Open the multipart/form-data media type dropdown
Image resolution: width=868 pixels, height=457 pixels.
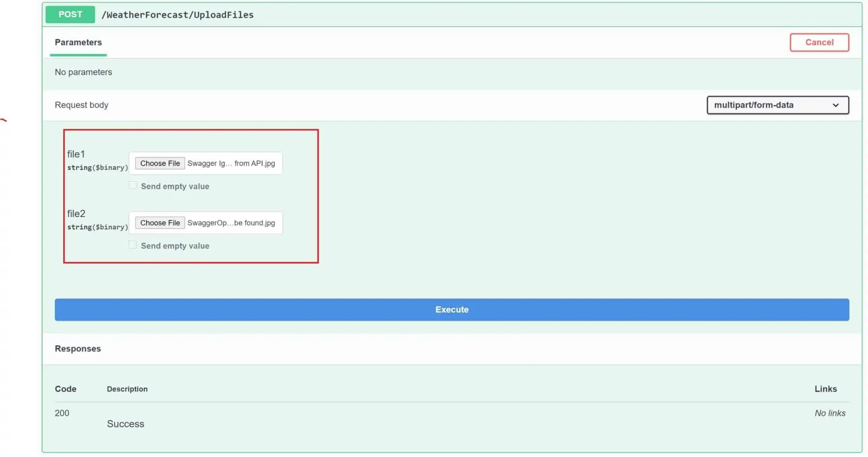777,105
